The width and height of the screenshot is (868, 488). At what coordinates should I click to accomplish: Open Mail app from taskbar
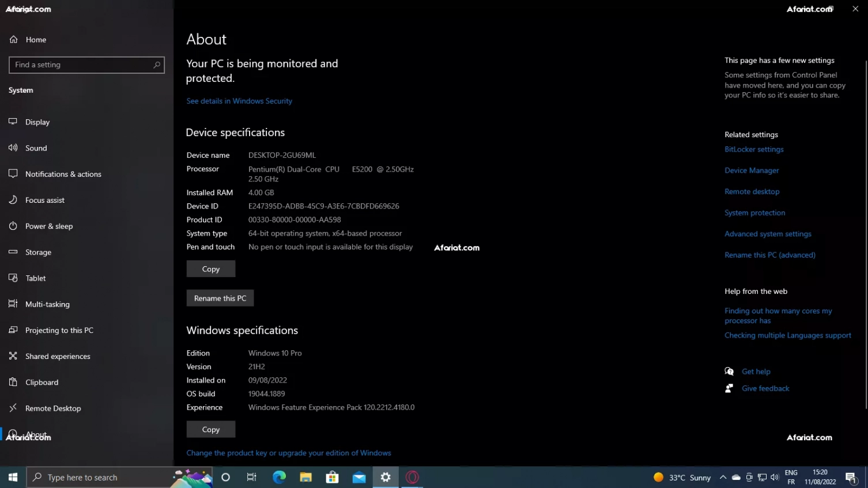point(359,477)
